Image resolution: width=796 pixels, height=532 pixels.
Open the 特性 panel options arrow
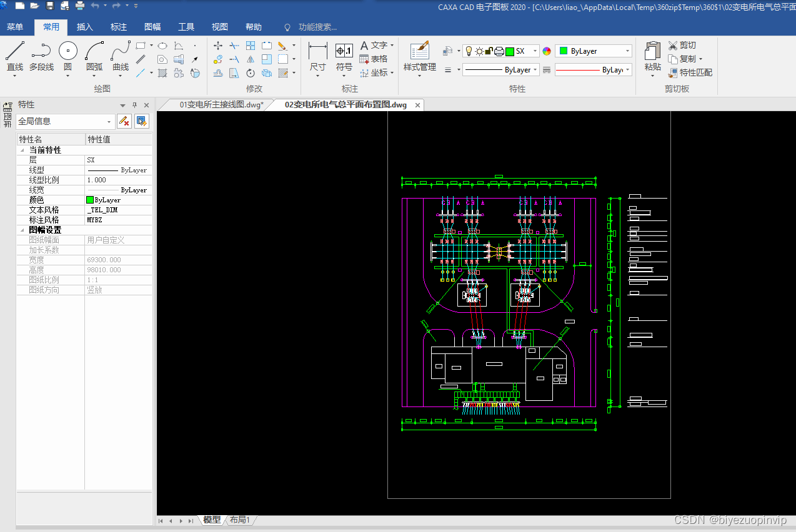[123, 105]
